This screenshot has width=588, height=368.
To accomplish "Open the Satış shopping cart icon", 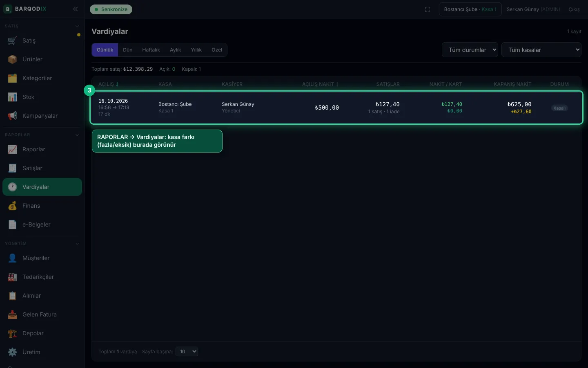I will click(13, 40).
